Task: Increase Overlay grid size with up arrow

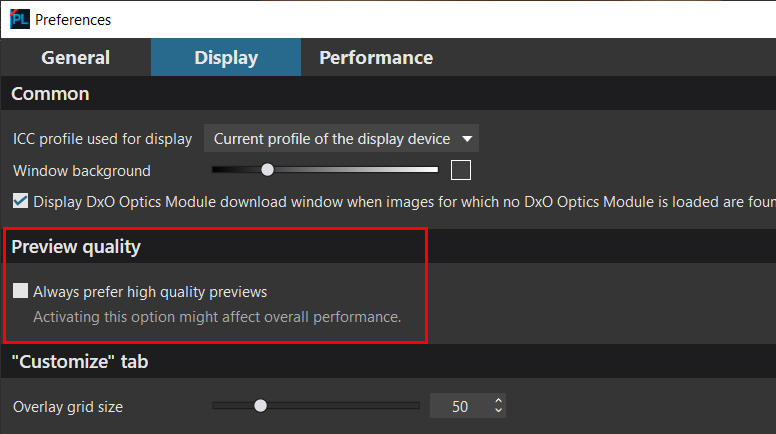Action: tap(498, 401)
